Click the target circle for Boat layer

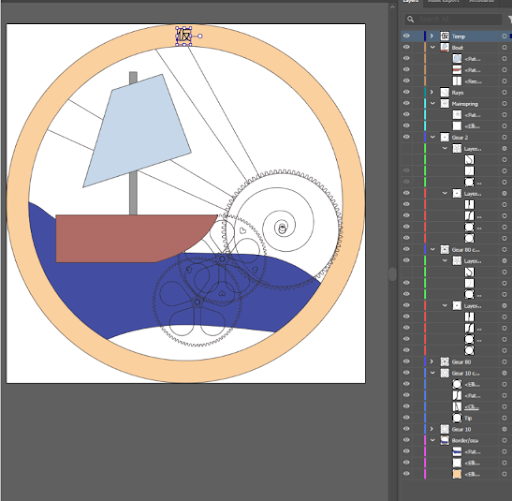[504, 47]
